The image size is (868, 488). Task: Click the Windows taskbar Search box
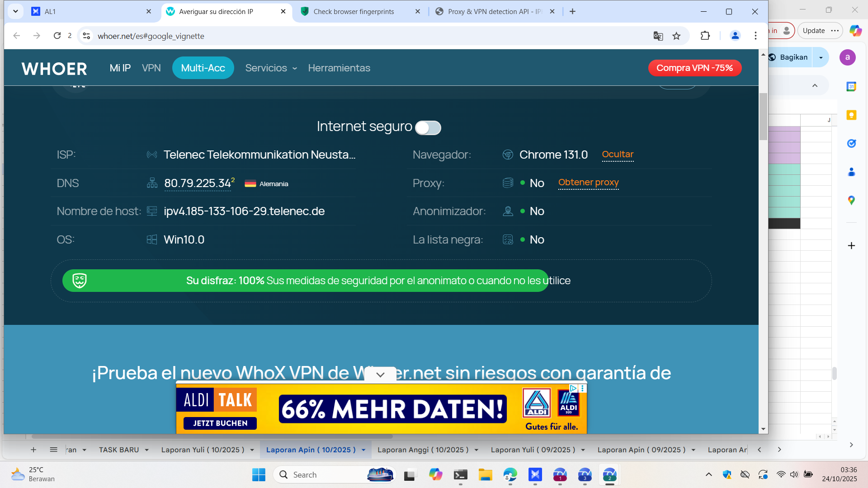[x=335, y=475]
